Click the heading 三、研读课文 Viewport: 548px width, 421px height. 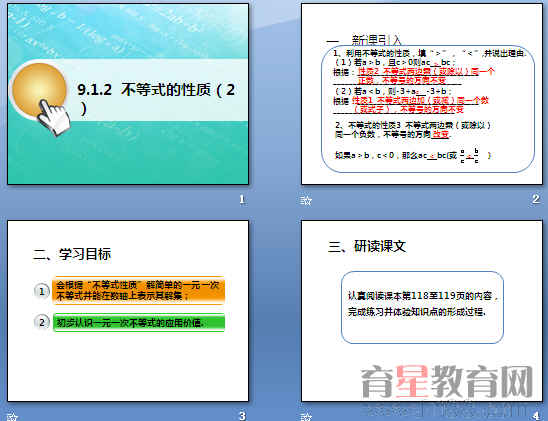point(367,246)
